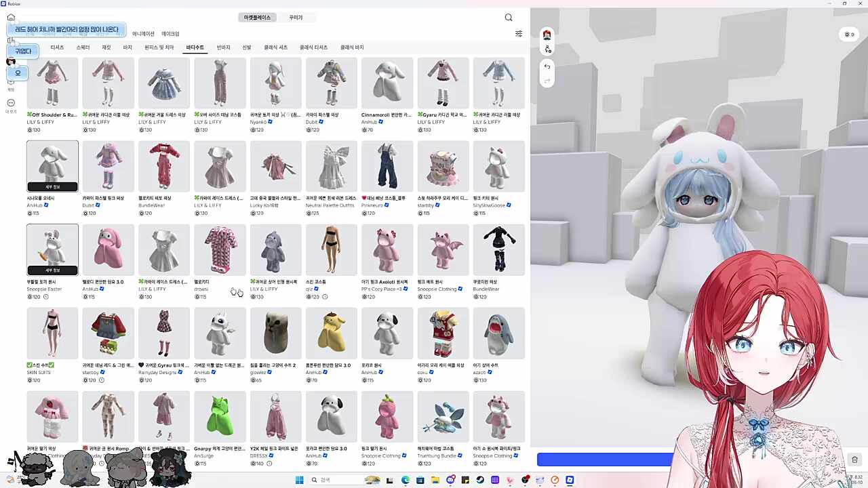Open the filter settings sliders icon
This screenshot has width=868, height=488.
click(519, 34)
